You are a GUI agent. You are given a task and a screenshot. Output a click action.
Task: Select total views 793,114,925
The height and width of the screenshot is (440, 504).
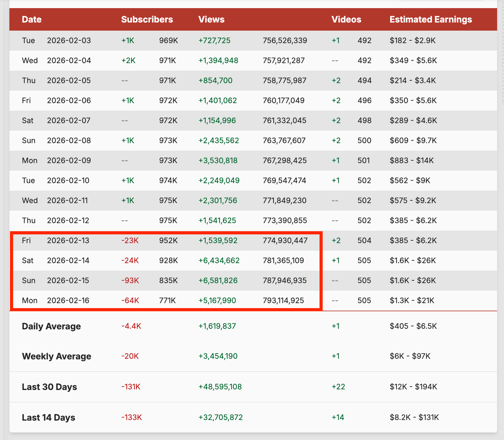(x=283, y=301)
